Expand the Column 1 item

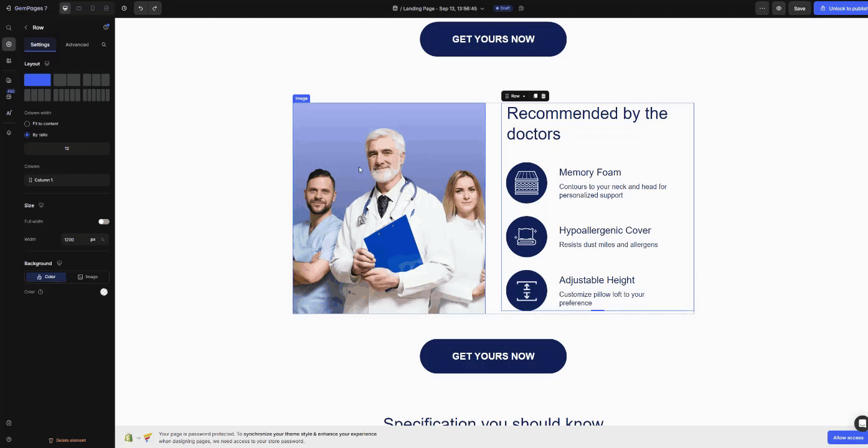pos(67,180)
